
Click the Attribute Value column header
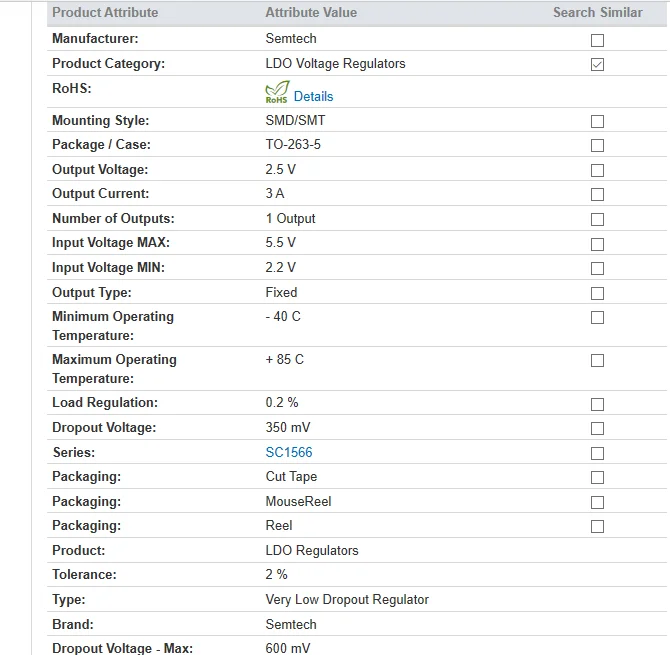pyautogui.click(x=311, y=12)
